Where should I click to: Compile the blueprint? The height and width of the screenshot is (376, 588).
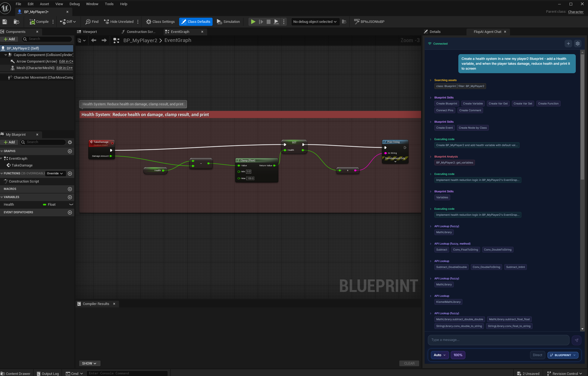pos(39,21)
